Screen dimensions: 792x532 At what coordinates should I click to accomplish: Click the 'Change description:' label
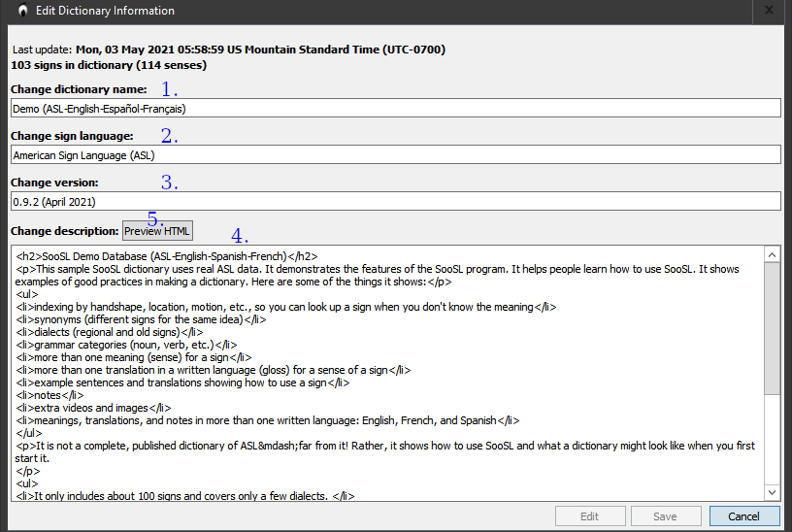65,231
